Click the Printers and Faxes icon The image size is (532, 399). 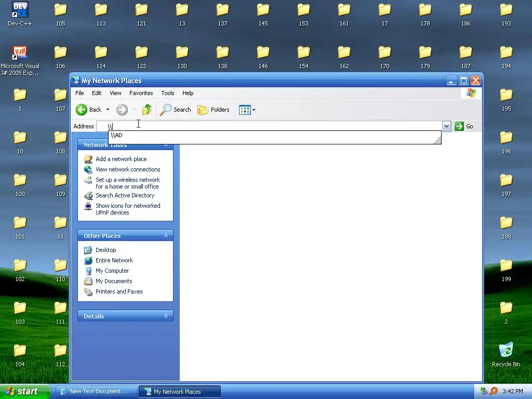pyautogui.click(x=88, y=292)
